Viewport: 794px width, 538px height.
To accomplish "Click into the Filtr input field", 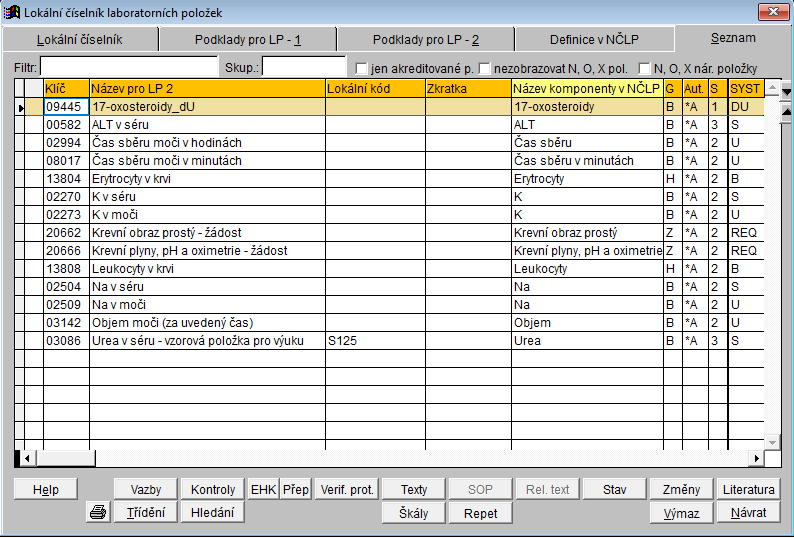I will tap(128, 67).
